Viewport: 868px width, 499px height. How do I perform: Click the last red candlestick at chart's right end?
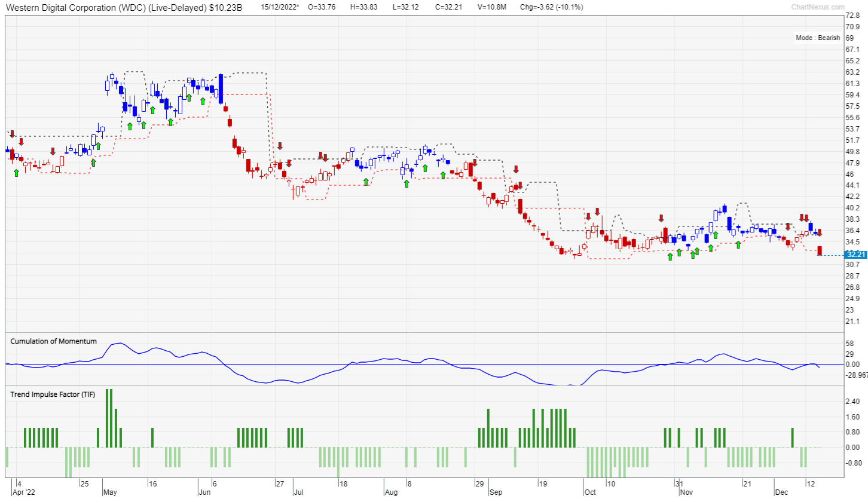click(x=820, y=251)
